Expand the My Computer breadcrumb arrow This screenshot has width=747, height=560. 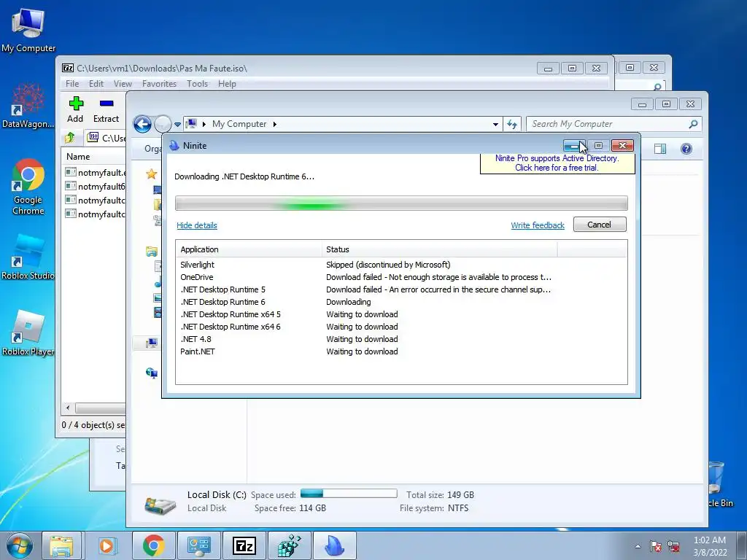[x=275, y=124]
